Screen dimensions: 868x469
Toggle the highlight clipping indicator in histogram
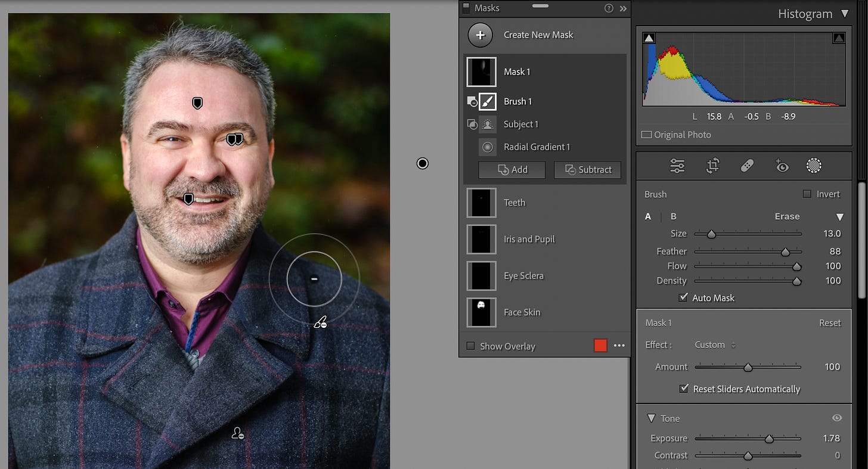click(839, 38)
